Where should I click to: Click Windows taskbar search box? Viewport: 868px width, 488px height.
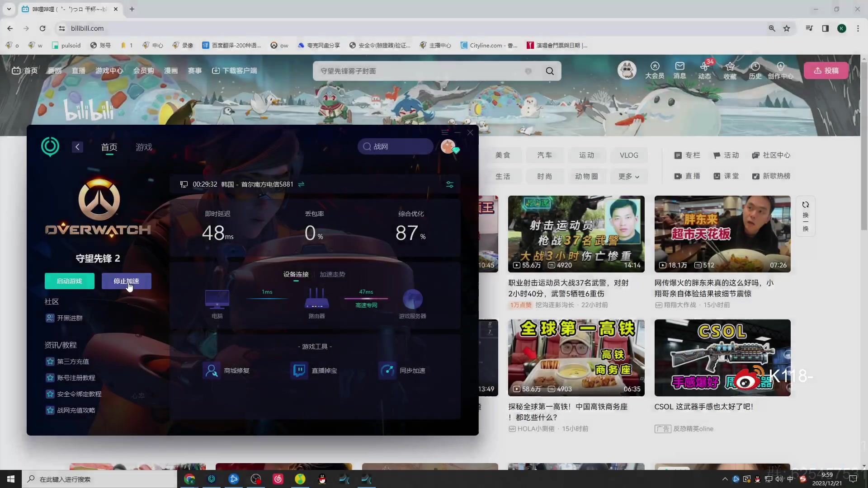(x=99, y=479)
